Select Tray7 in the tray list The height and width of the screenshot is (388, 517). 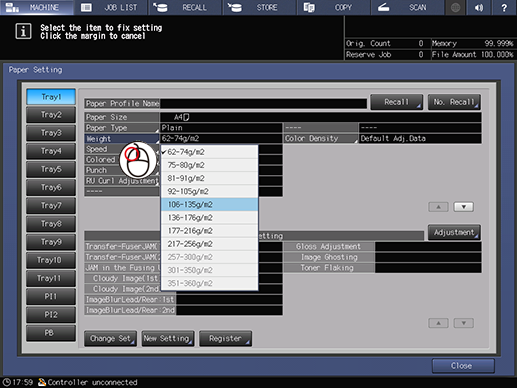[51, 206]
